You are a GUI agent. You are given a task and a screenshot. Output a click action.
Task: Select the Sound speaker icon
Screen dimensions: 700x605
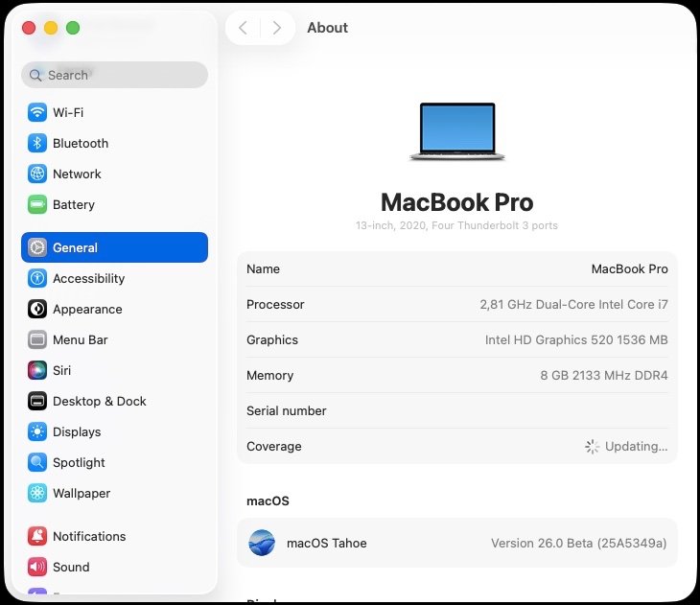(x=37, y=567)
